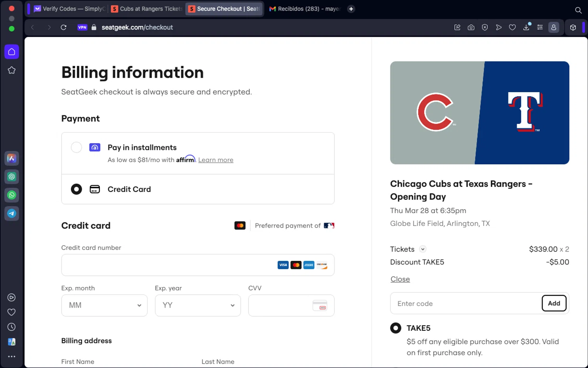This screenshot has height=368, width=588.
Task: Open downloads toolbar icon
Action: click(x=526, y=27)
